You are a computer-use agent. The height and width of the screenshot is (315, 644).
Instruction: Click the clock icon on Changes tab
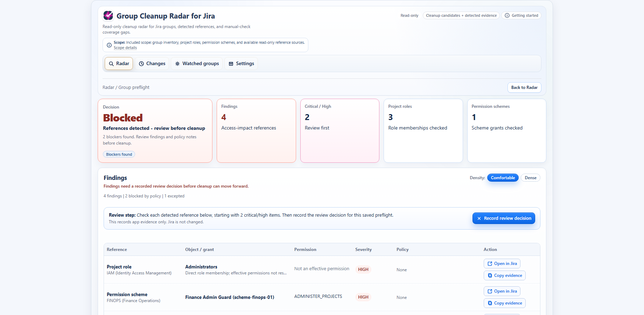coord(141,64)
